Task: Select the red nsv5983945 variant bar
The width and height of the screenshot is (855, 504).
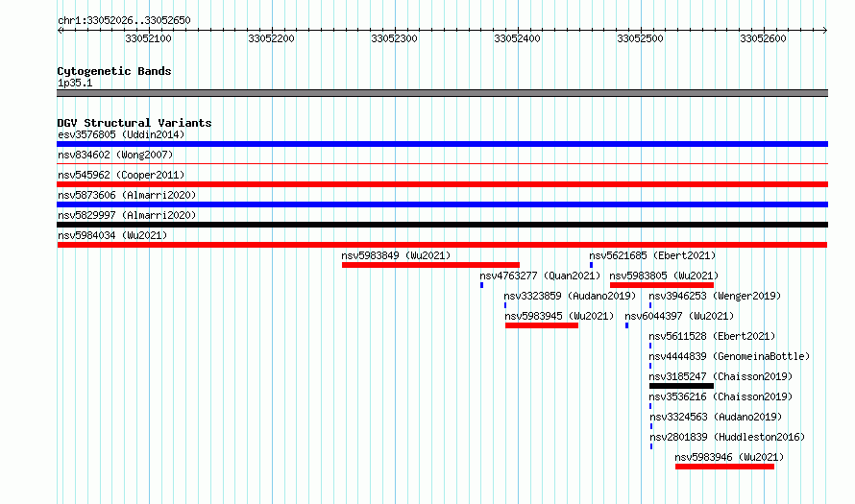Action: [542, 325]
